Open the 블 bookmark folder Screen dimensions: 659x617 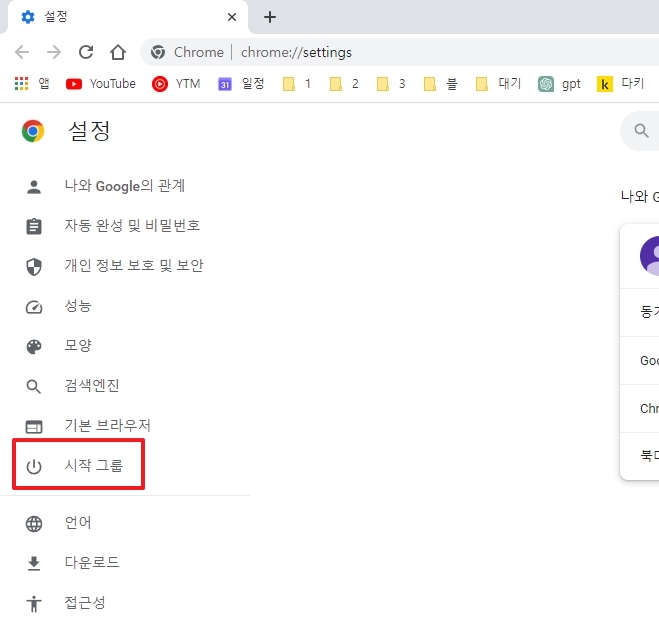[440, 84]
